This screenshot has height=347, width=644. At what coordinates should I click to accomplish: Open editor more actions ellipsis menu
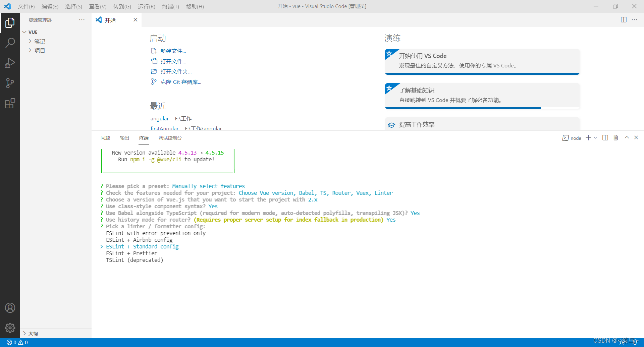(x=634, y=20)
